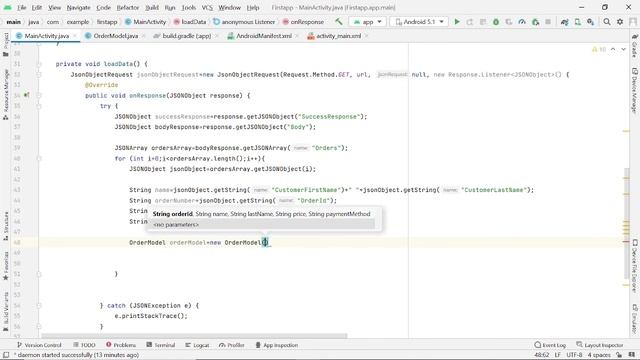
Task: Open the Navigate menu
Action: tap(78, 7)
